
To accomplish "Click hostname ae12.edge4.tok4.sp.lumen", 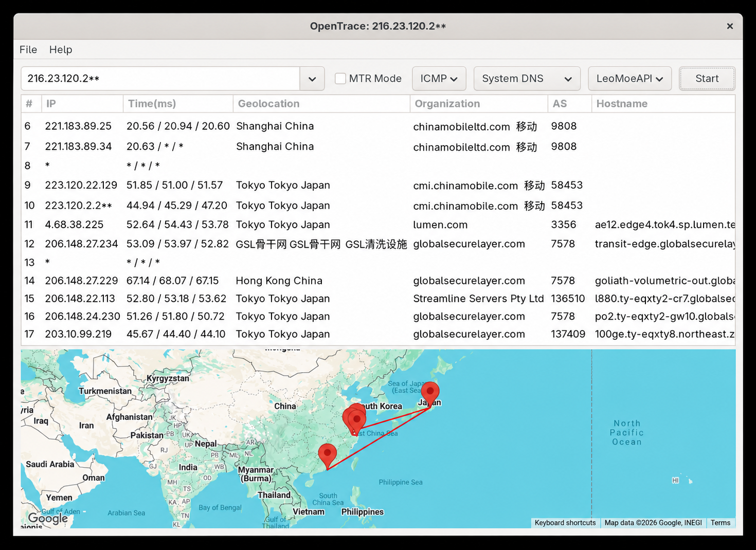I will point(665,225).
